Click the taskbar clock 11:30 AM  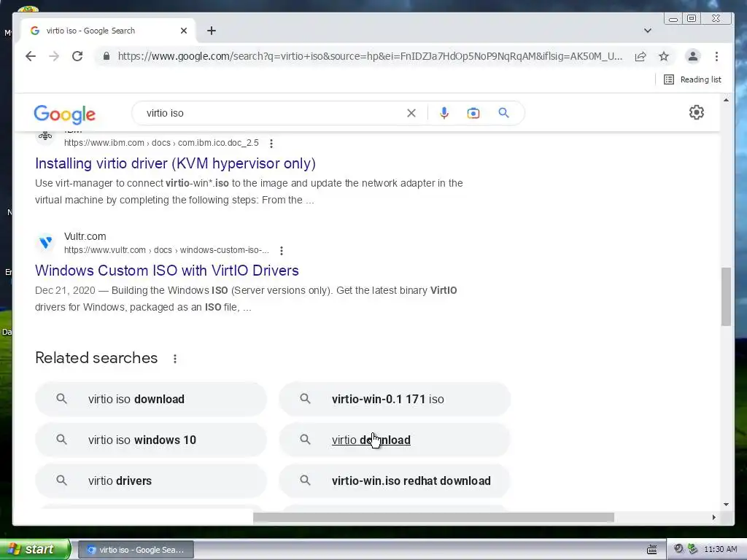[x=720, y=550]
